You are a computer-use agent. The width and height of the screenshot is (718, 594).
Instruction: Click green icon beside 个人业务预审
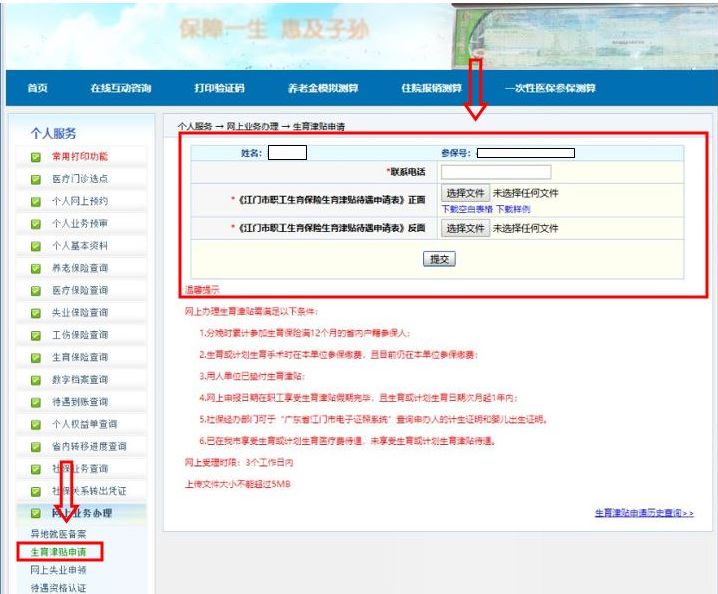[36, 224]
